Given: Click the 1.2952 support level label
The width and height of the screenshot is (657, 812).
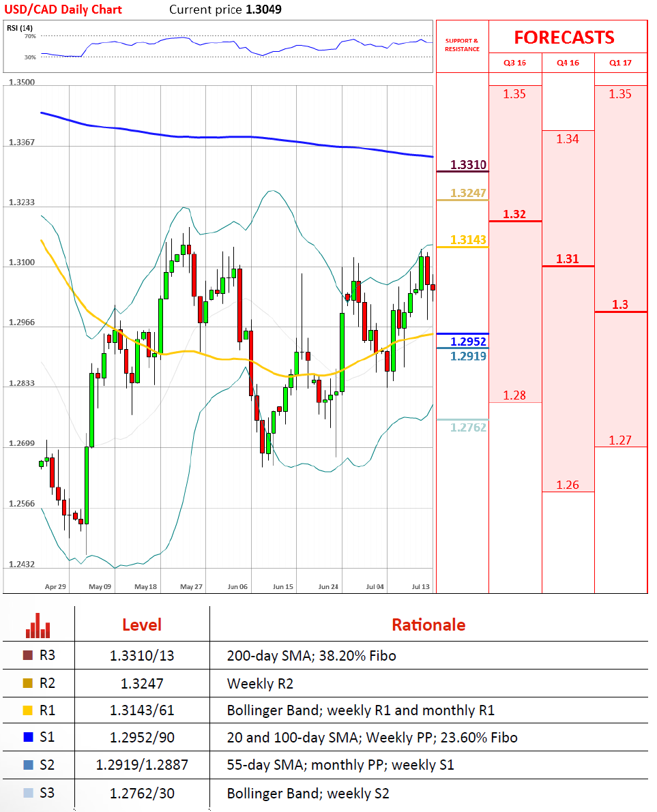Looking at the screenshot, I should 468,342.
